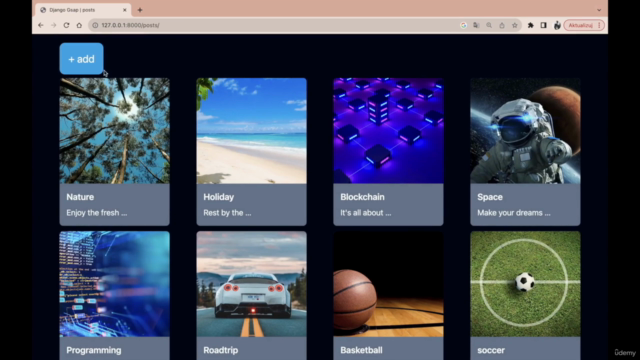
Task: Open the soccer field image
Action: (525, 284)
